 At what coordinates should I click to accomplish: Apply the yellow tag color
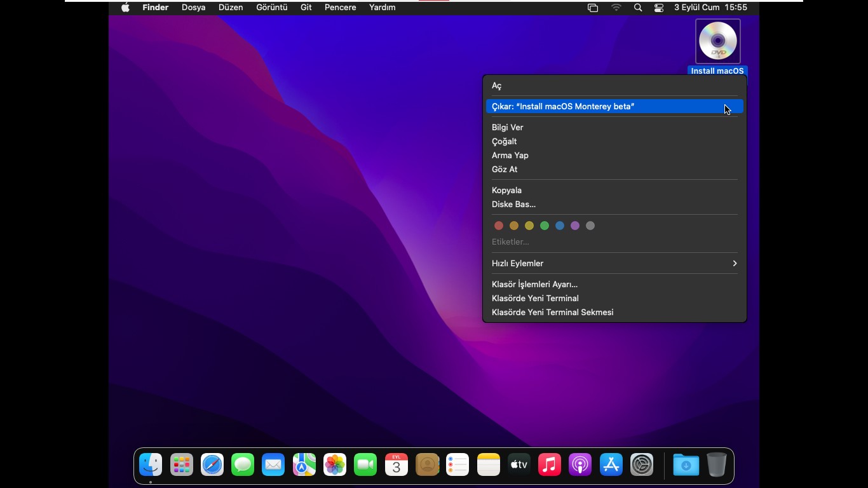(x=529, y=226)
